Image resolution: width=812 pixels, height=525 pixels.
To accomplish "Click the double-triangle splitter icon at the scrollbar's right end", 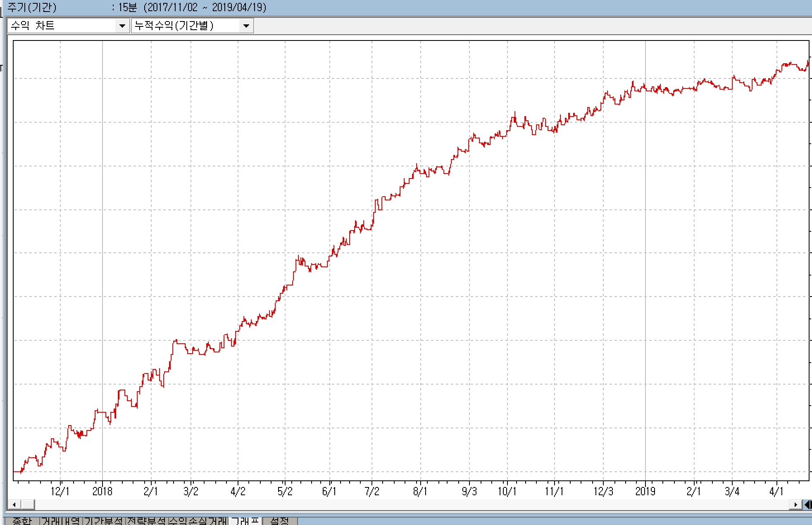I will tap(807, 505).
